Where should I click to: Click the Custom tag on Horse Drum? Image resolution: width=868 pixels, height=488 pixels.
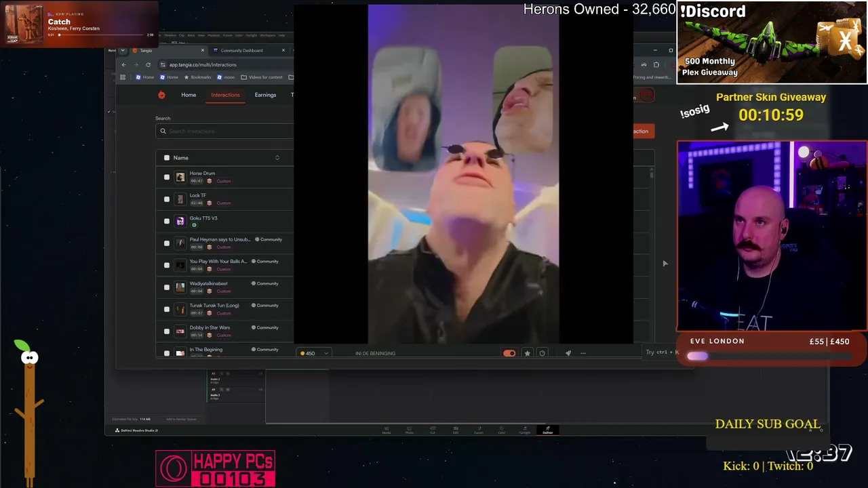(x=224, y=181)
